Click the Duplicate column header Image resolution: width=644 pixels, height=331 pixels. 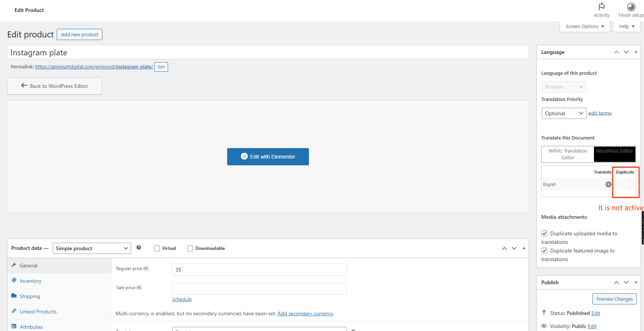pyautogui.click(x=625, y=172)
